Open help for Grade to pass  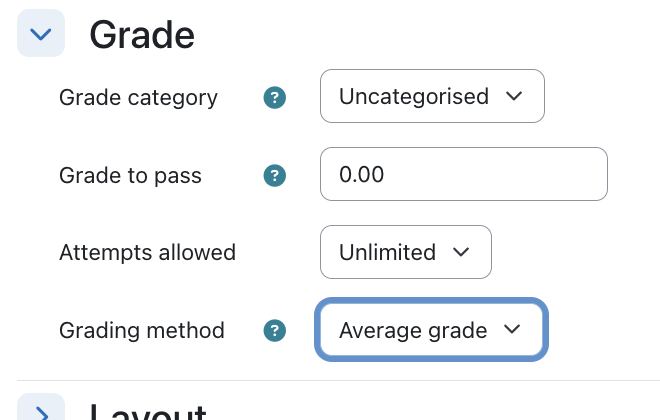tap(275, 175)
